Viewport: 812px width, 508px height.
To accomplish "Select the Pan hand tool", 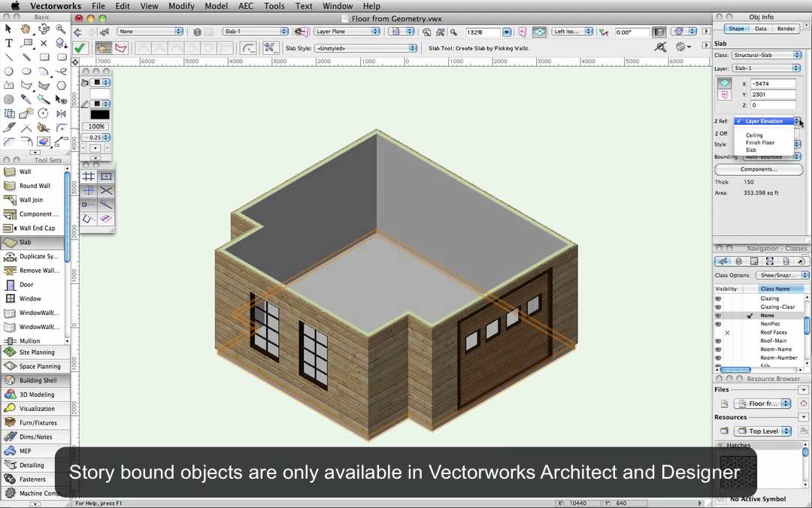I will click(26, 29).
